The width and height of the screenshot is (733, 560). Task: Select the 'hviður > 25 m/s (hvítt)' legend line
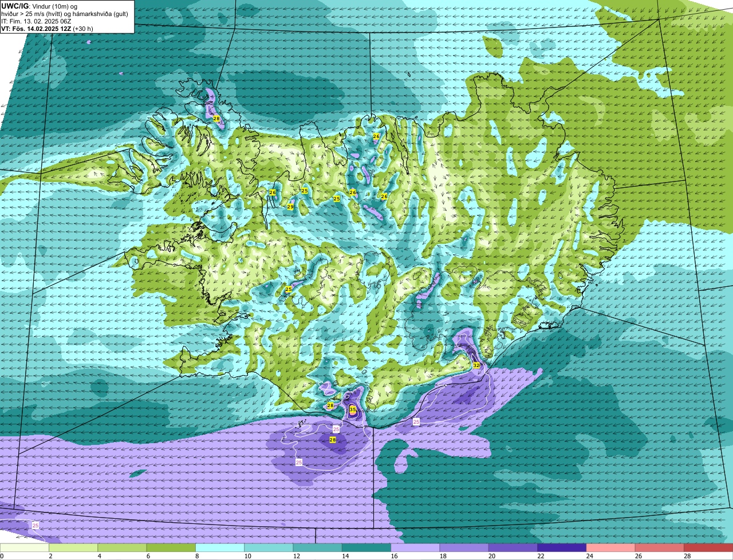[x=33, y=14]
